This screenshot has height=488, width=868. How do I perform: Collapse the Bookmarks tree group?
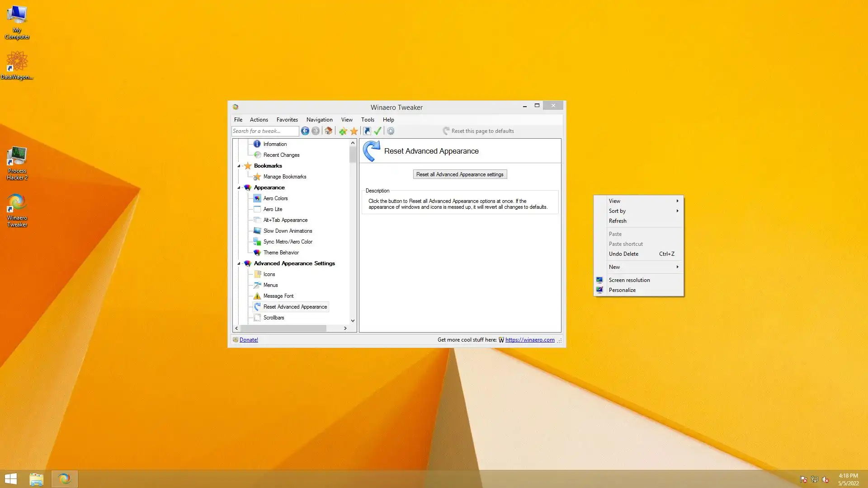(x=239, y=166)
